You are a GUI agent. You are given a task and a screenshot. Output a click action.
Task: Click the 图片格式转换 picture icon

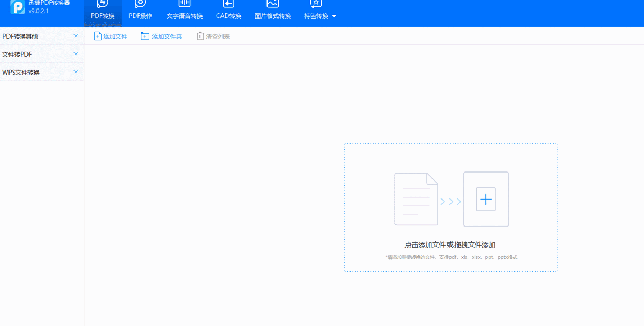click(273, 4)
